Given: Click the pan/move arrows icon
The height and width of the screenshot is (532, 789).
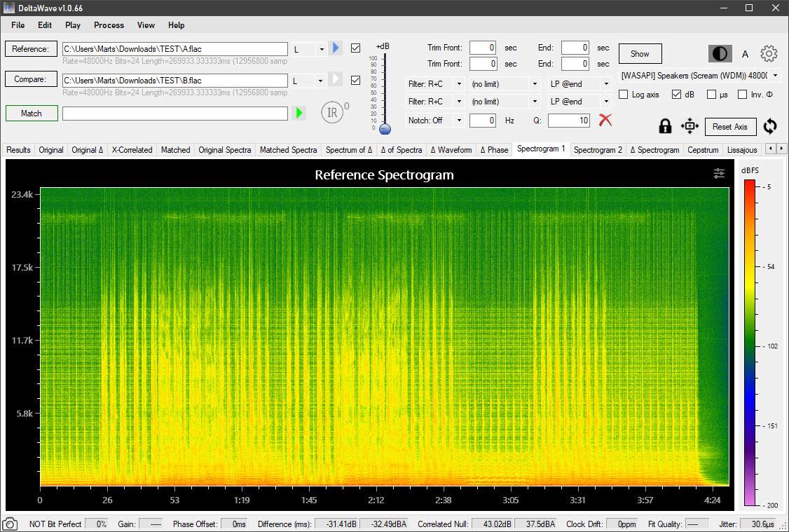Looking at the screenshot, I should click(x=689, y=126).
